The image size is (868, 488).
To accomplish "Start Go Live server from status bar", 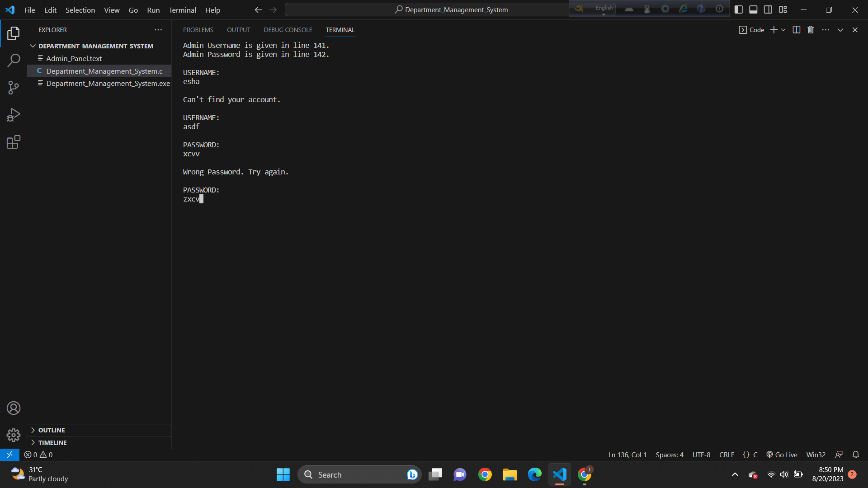I will (x=781, y=455).
